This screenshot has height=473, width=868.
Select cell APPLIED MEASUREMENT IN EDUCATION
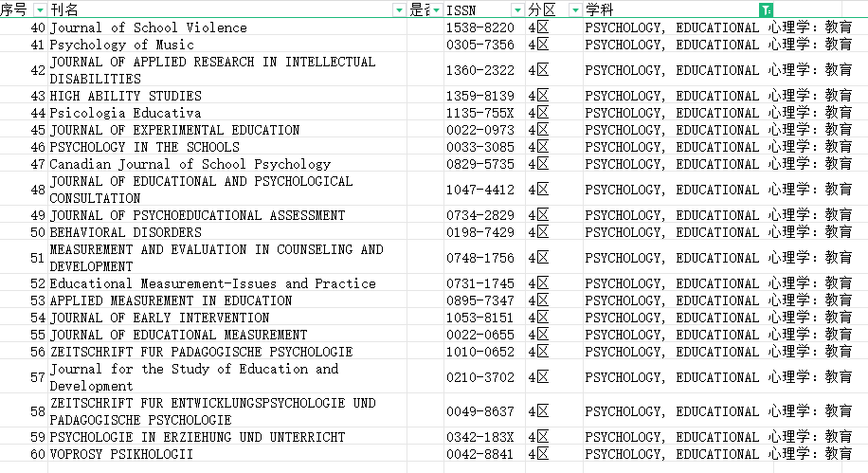227,300
